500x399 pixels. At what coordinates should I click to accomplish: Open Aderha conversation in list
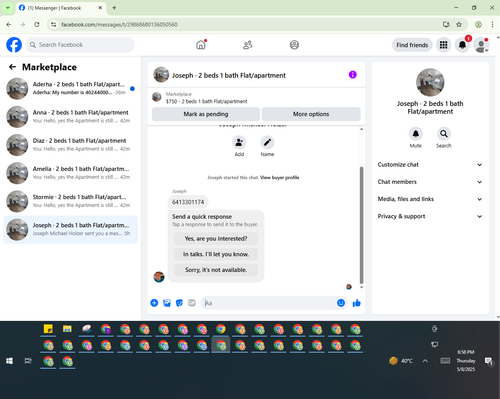[x=70, y=89]
